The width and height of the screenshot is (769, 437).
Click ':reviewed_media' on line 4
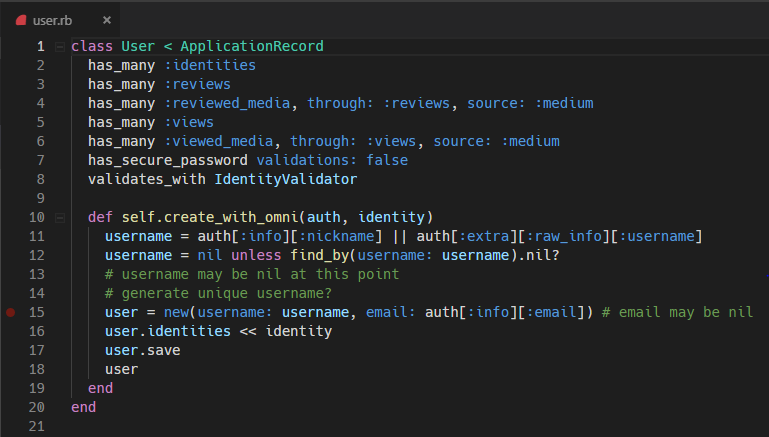[227, 103]
